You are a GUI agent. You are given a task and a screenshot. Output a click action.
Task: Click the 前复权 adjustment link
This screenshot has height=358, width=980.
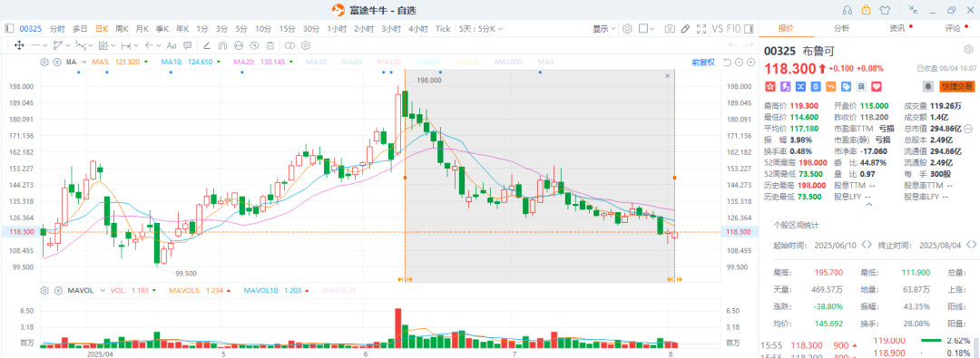coord(703,62)
